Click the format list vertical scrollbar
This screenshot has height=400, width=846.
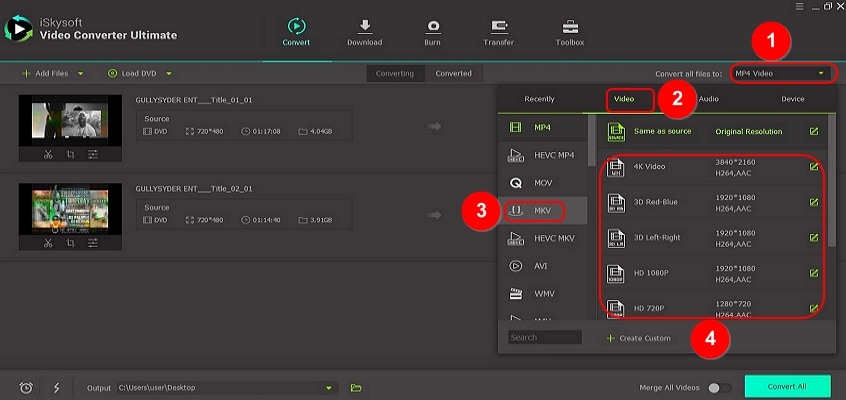pos(591,140)
